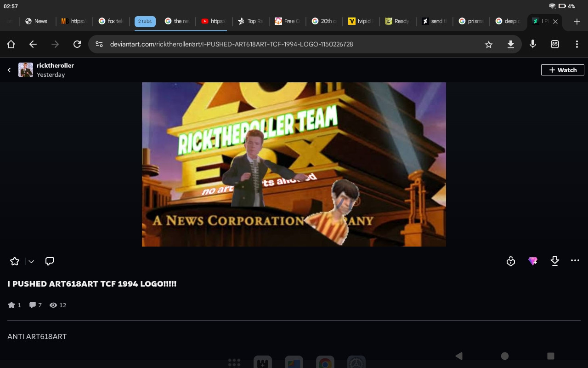The height and width of the screenshot is (368, 588).
Task: Start voice search with microphone
Action: coord(533,44)
